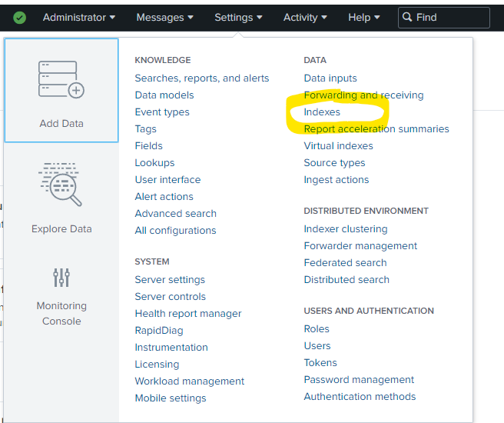This screenshot has height=423, width=504.
Task: Expand the Help dropdown
Action: point(364,18)
